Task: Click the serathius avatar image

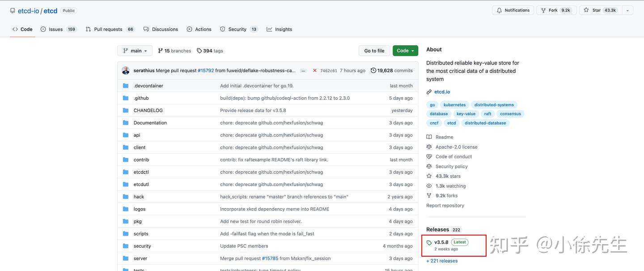Action: click(x=126, y=70)
